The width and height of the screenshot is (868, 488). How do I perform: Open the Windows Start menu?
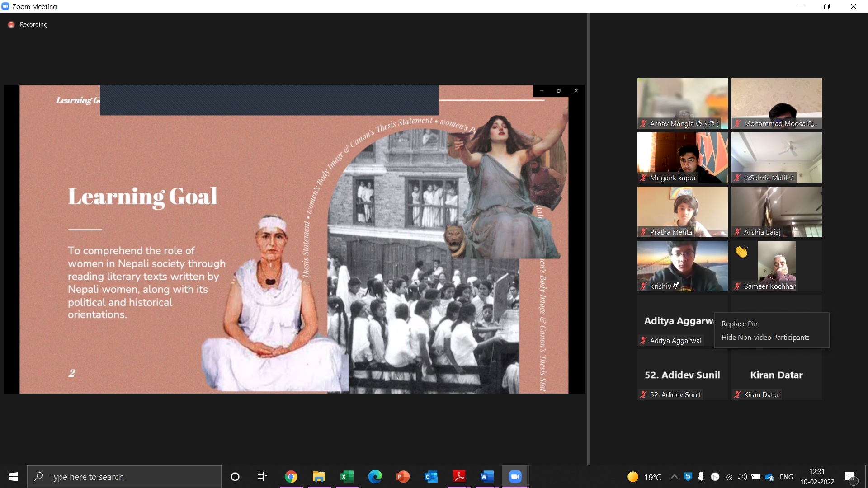click(x=14, y=477)
